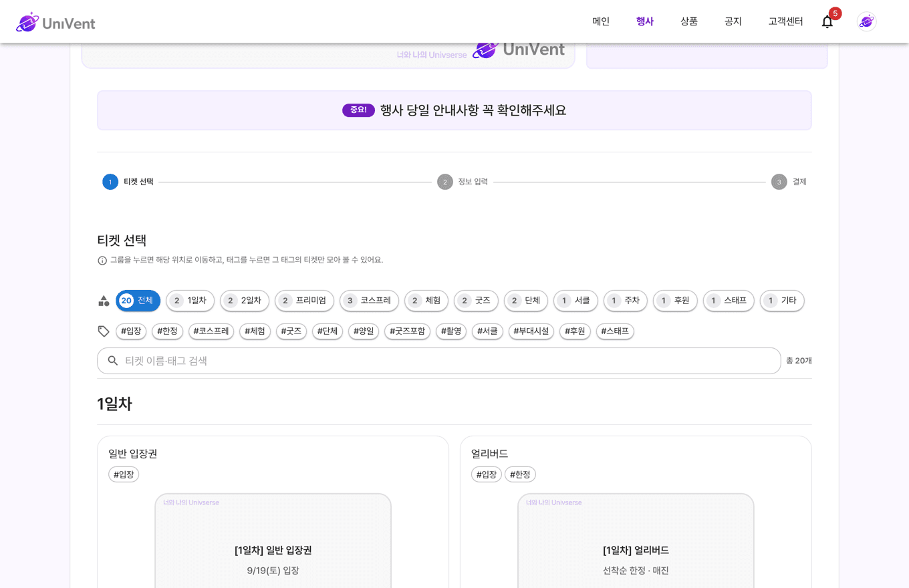The height and width of the screenshot is (588, 909).
Task: Open the 공지 menu
Action: pyautogui.click(x=733, y=21)
